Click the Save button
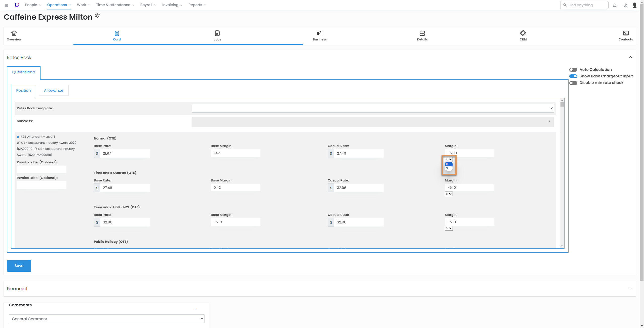This screenshot has width=644, height=328. (x=19, y=266)
